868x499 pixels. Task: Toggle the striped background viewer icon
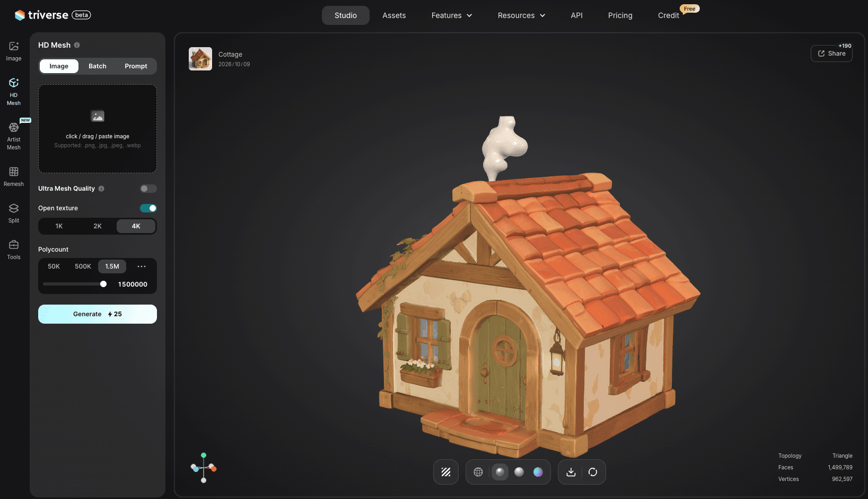pos(446,472)
